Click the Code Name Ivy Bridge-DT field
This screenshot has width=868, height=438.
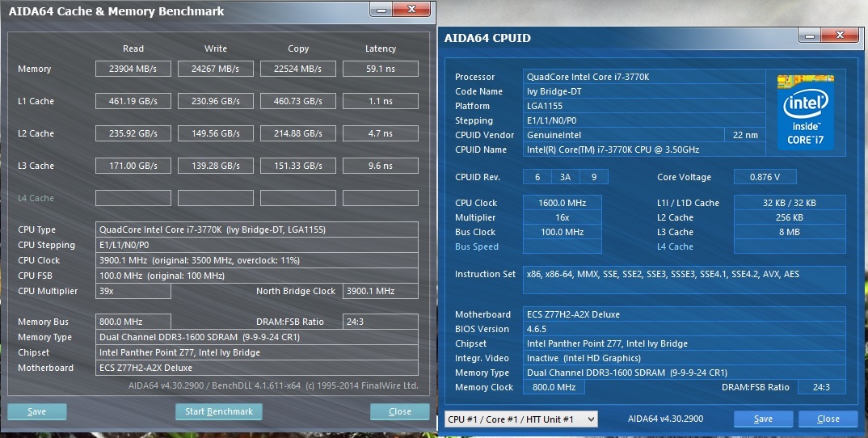click(x=644, y=91)
